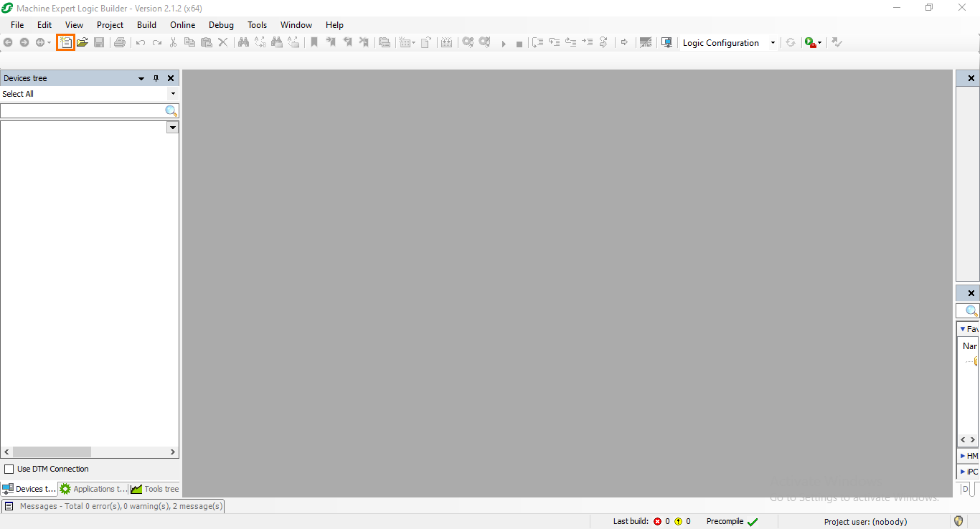The width and height of the screenshot is (980, 529).
Task: Click the Save Project floppy icon
Action: (99, 42)
